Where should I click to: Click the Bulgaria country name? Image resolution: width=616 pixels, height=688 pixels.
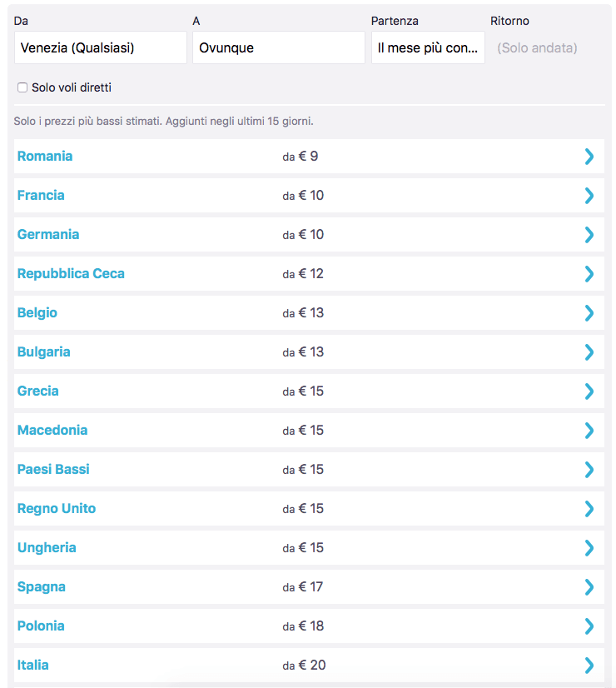click(x=44, y=352)
